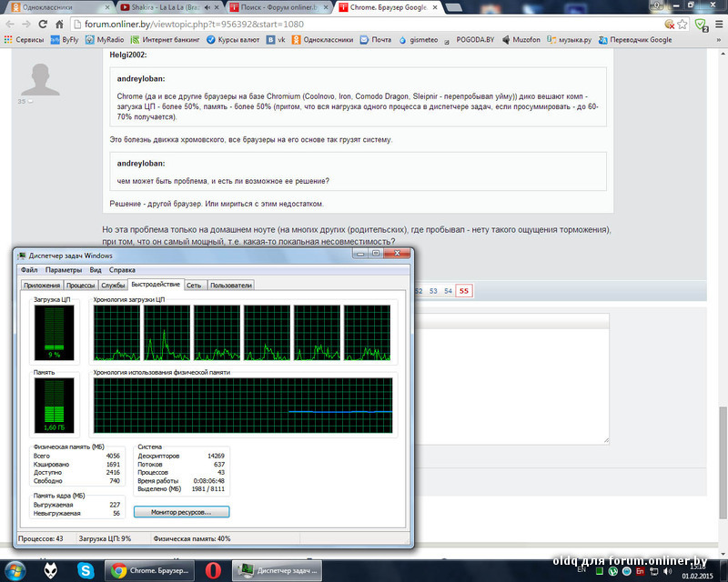
Task: Click the forum reply text area
Action: click(x=511, y=386)
